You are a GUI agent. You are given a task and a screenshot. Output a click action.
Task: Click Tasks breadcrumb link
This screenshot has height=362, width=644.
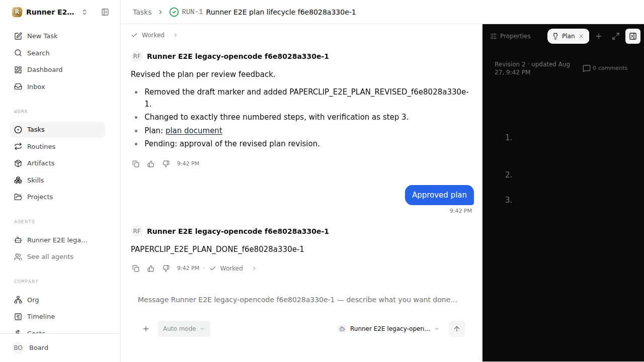point(142,12)
